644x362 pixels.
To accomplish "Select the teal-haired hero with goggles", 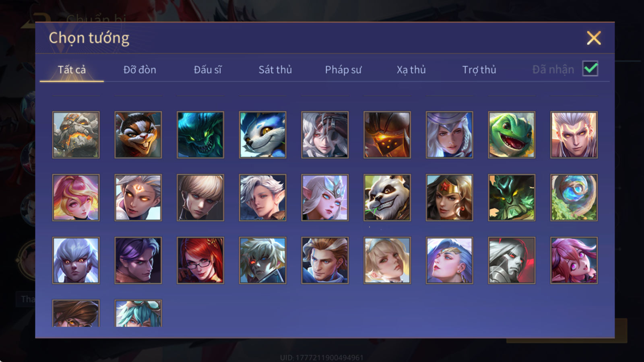I will pyautogui.click(x=138, y=313).
